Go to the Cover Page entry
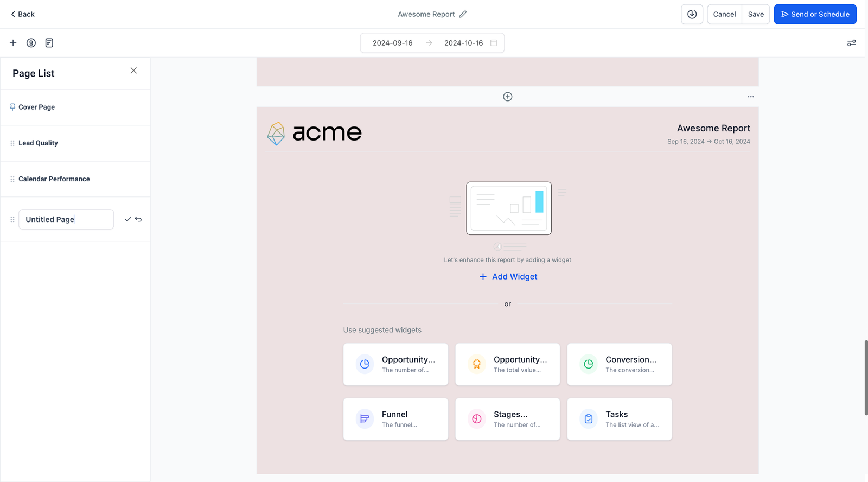 pos(36,107)
